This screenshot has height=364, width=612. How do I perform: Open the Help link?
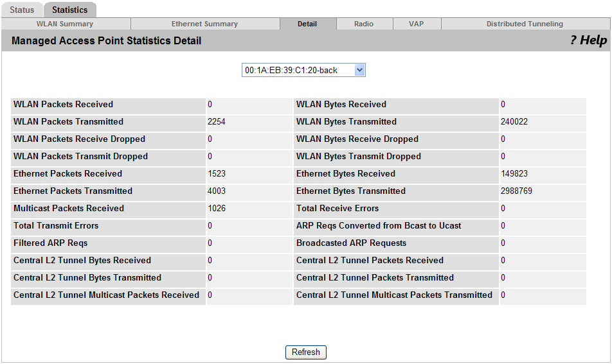click(588, 40)
